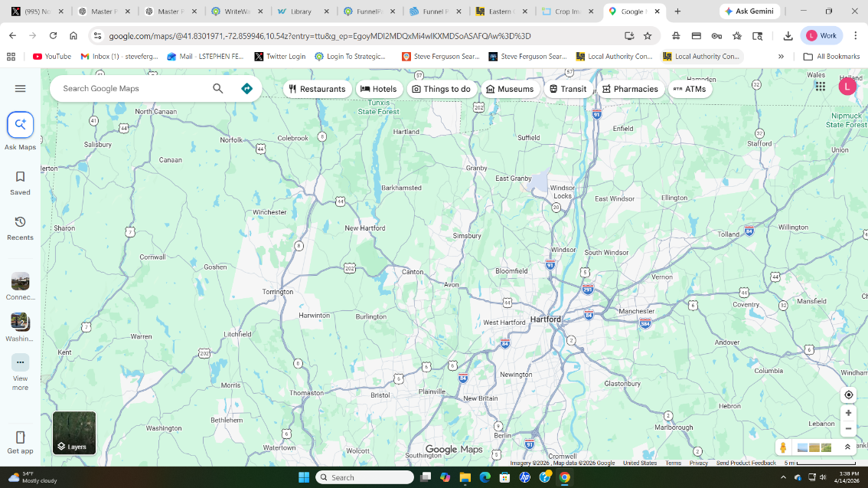868x488 pixels.
Task: Click the Send Product Feedback link
Action: [x=746, y=463]
